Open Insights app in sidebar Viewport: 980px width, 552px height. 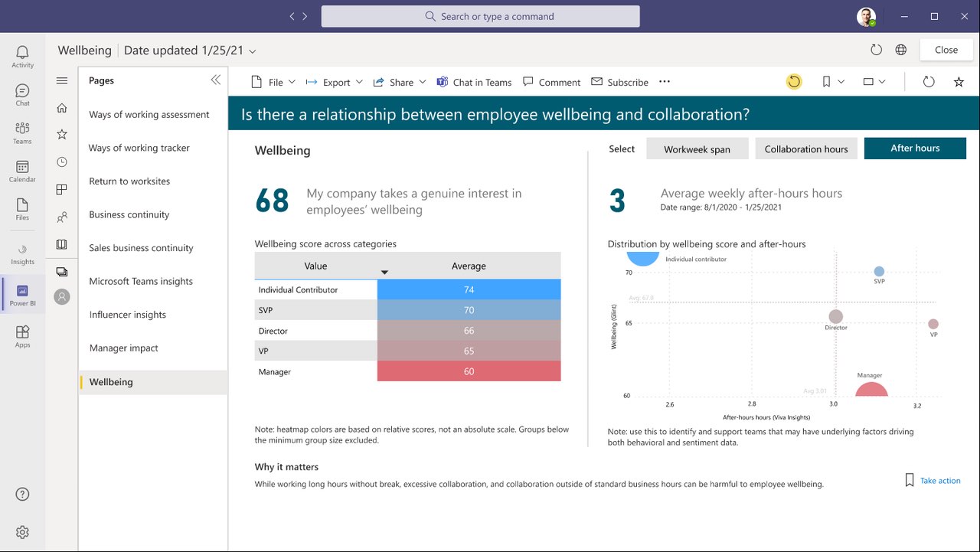point(22,253)
